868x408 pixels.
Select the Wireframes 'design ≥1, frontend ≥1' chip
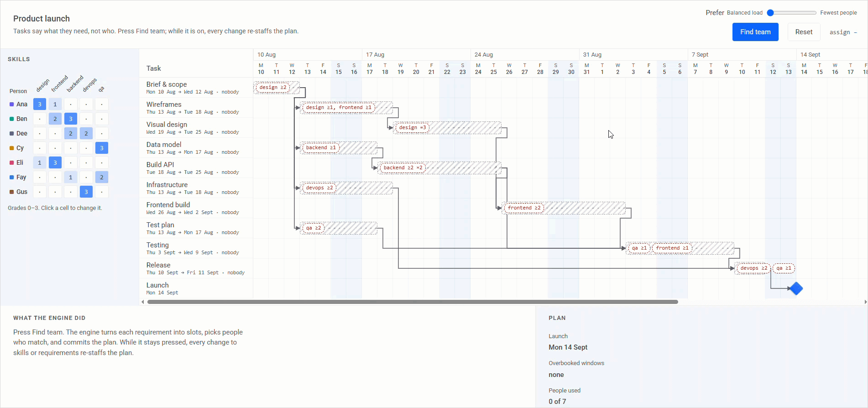(339, 107)
